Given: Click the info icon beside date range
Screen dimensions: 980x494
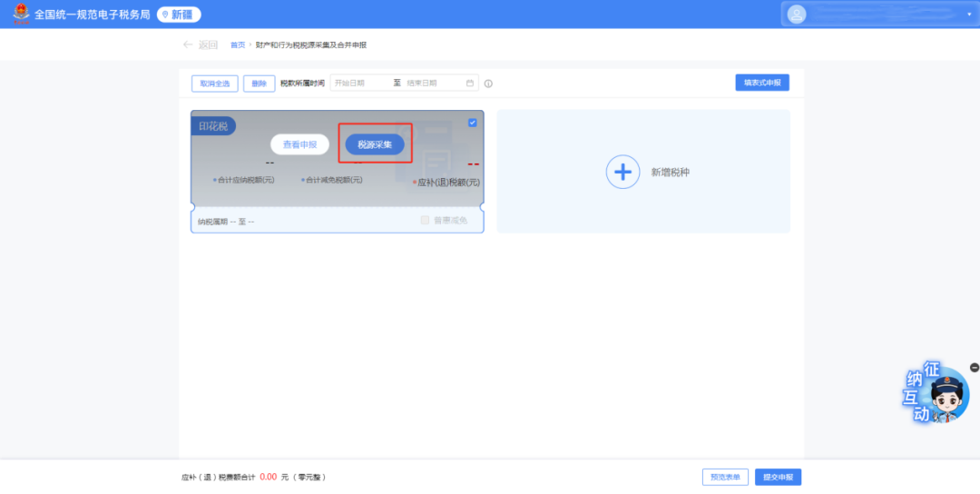Looking at the screenshot, I should tap(488, 84).
